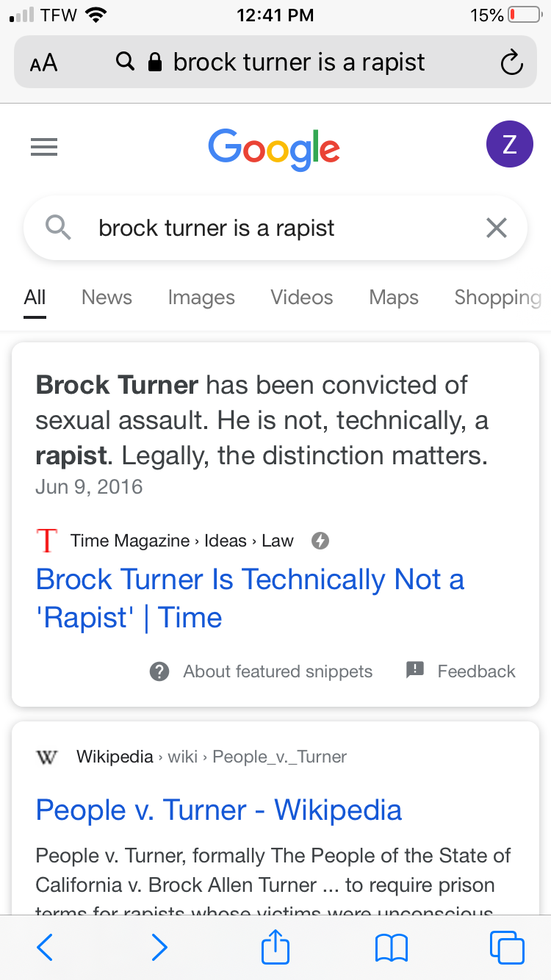This screenshot has width=551, height=980.
Task: Open the People v. Turner Wikipedia link
Action: click(x=218, y=810)
